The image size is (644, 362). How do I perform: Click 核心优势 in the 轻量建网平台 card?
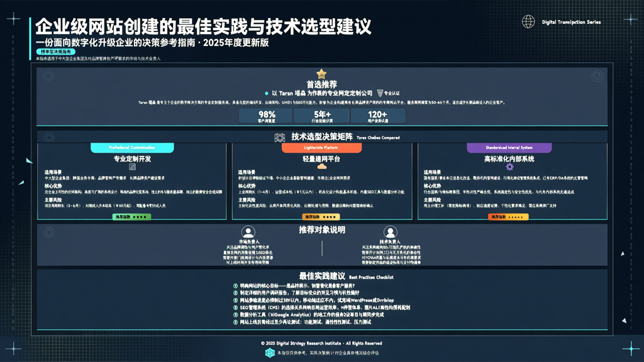click(x=247, y=186)
